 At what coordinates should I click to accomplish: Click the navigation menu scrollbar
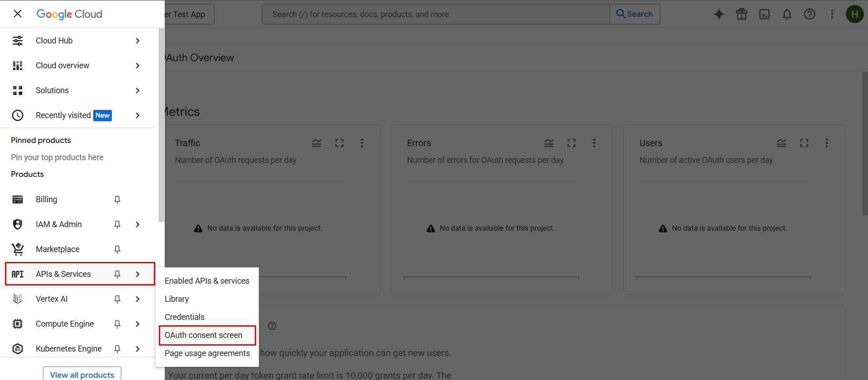tap(162, 125)
